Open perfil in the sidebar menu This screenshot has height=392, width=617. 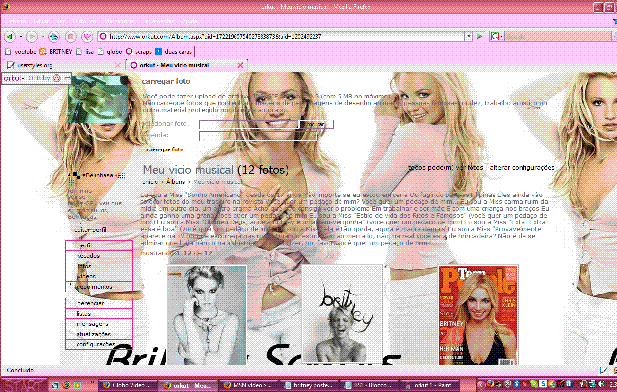pos(99,245)
